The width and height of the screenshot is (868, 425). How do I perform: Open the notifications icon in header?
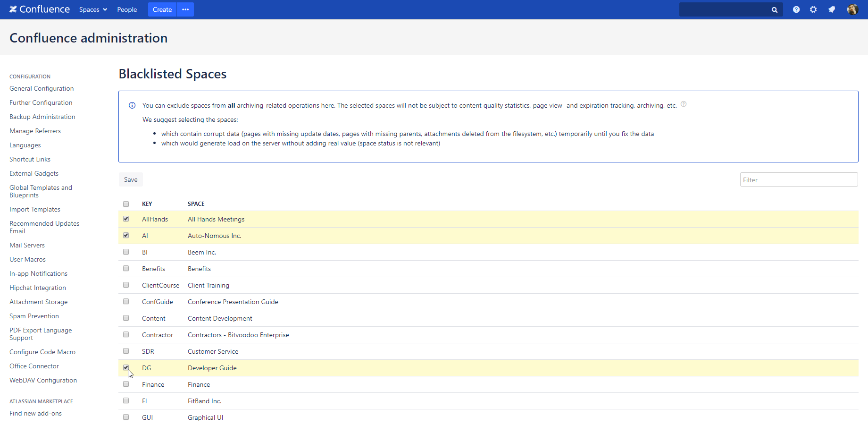[832, 9]
